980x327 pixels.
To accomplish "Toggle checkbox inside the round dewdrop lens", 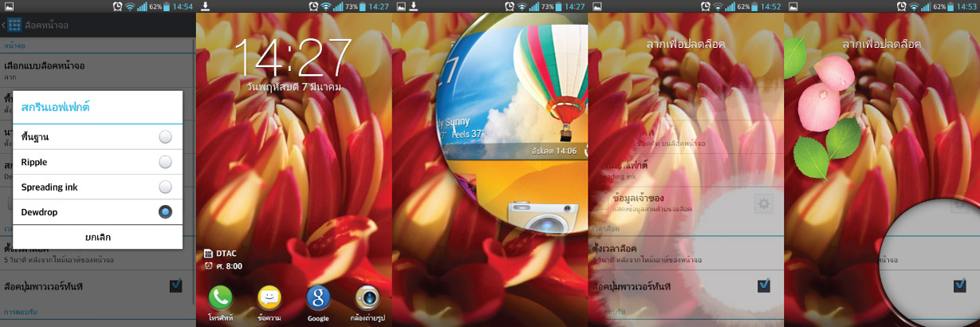I will coord(960,286).
